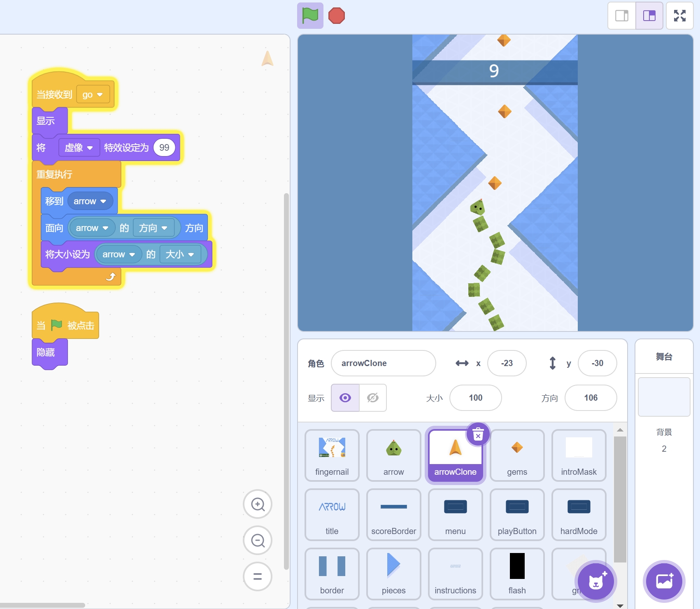Switch to large stage layout
Viewport: 700px width, 609px height.
coord(649,16)
